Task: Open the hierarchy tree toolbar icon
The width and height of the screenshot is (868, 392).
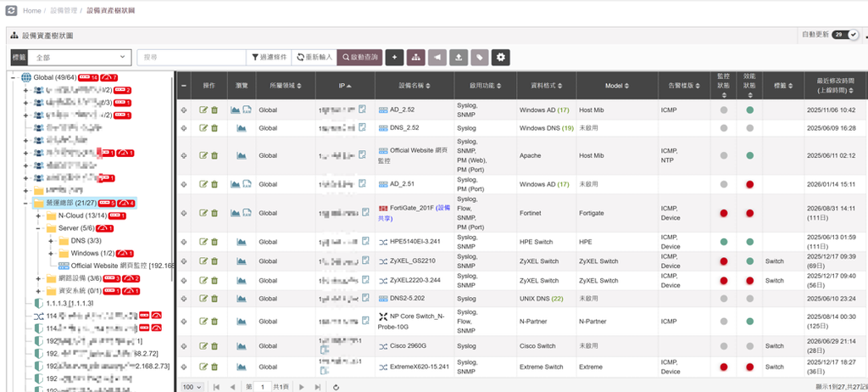Action: coord(415,57)
